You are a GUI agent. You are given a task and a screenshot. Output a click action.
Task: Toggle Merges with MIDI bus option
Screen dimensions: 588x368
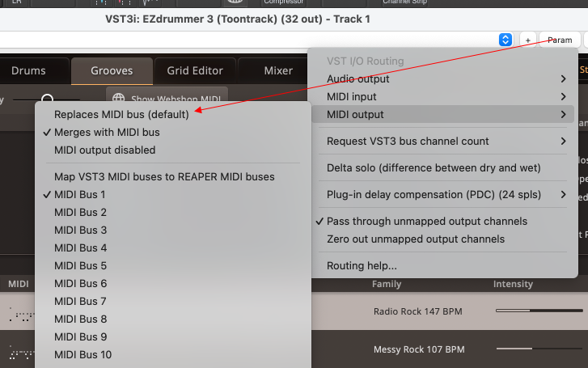tap(107, 132)
